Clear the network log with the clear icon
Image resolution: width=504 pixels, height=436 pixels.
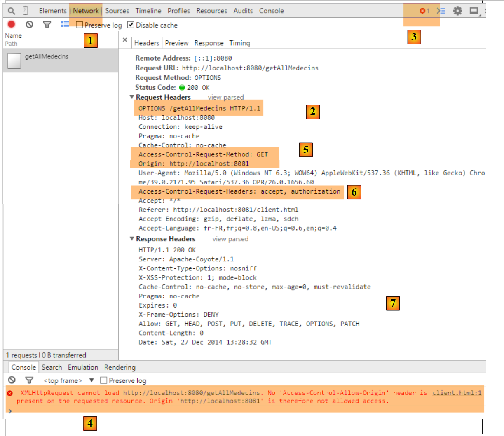(29, 25)
